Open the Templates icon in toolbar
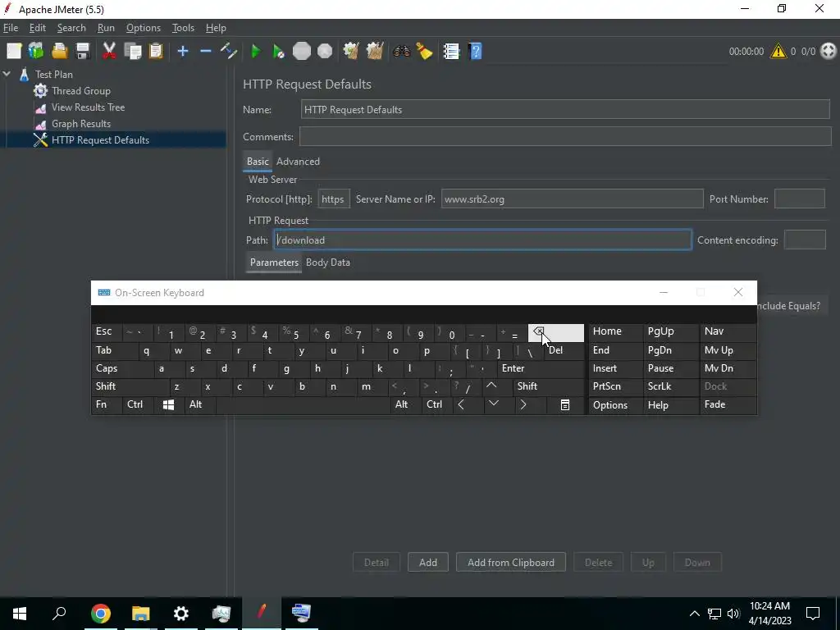The width and height of the screenshot is (840, 630). tap(36, 52)
